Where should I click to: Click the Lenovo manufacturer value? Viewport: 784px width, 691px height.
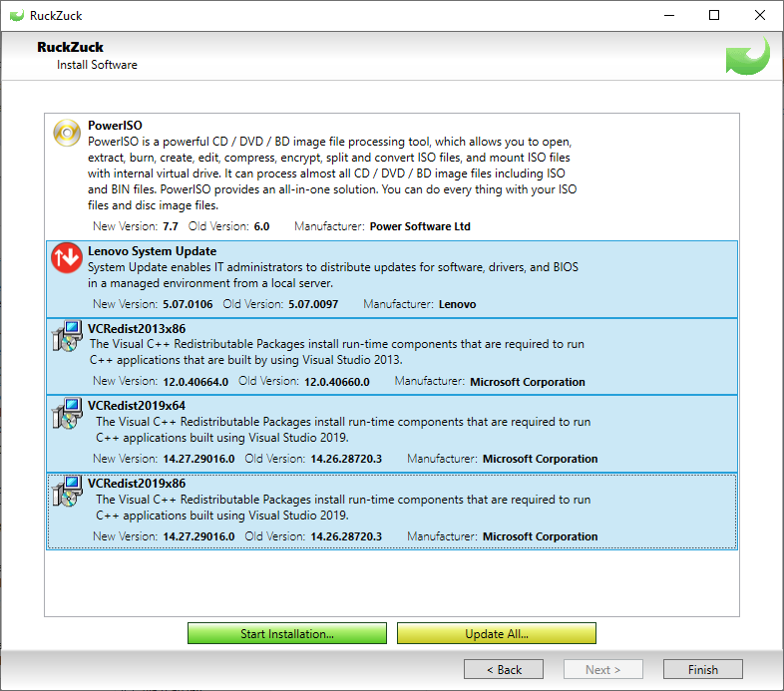point(458,304)
